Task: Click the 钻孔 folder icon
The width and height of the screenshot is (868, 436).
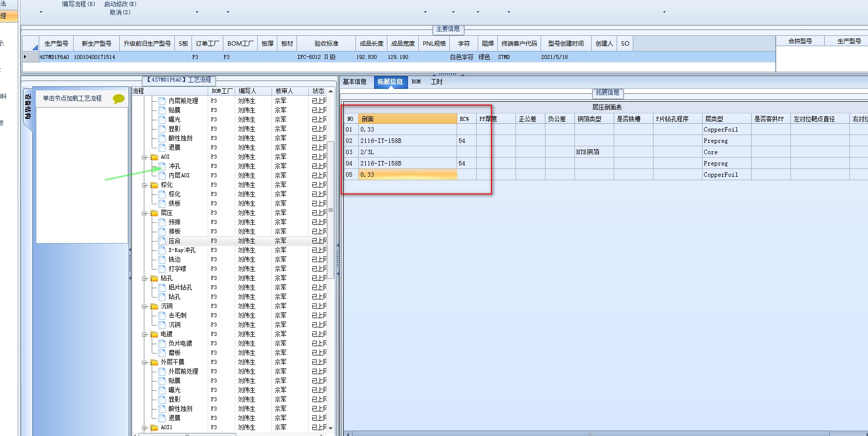Action: [154, 278]
